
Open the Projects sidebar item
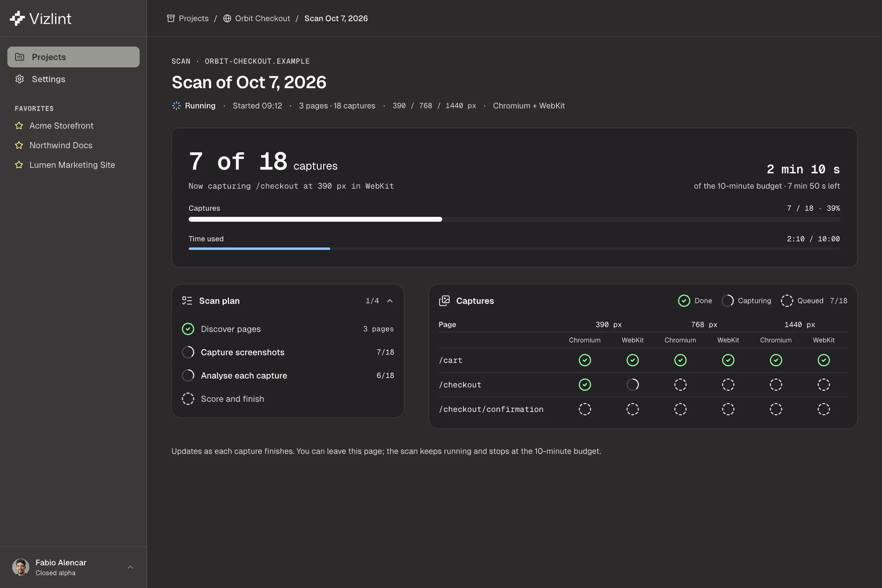[x=73, y=57]
